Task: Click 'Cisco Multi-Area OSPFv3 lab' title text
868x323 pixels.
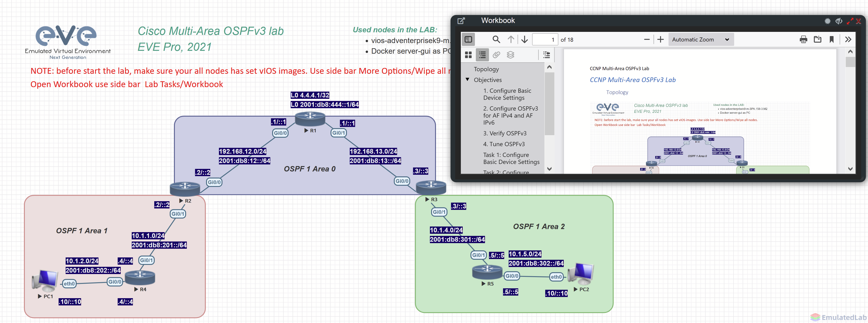Action: 210,31
